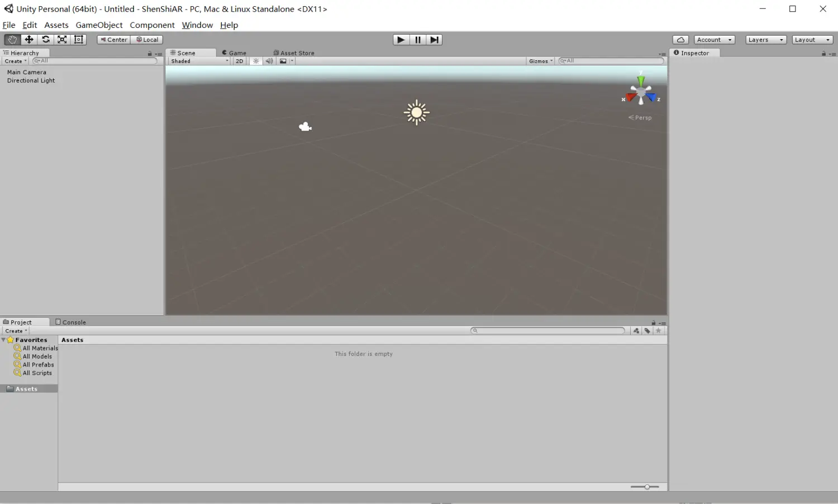Open the Component menu

point(152,25)
